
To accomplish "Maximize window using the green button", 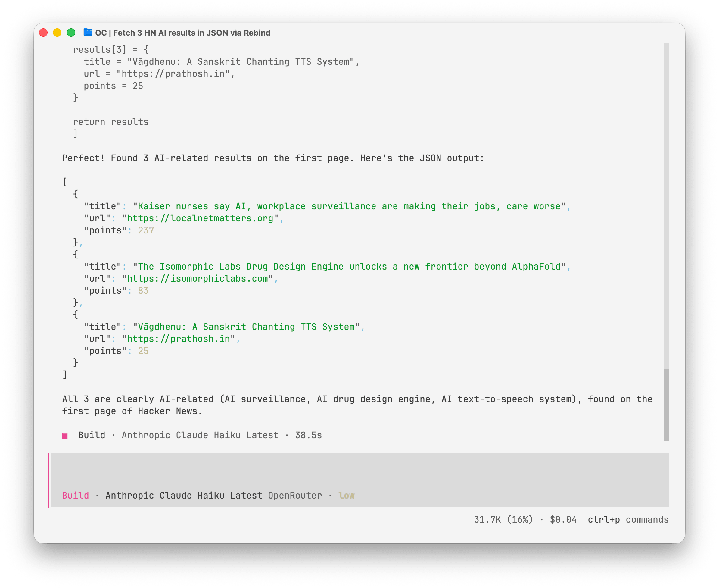I will point(71,33).
